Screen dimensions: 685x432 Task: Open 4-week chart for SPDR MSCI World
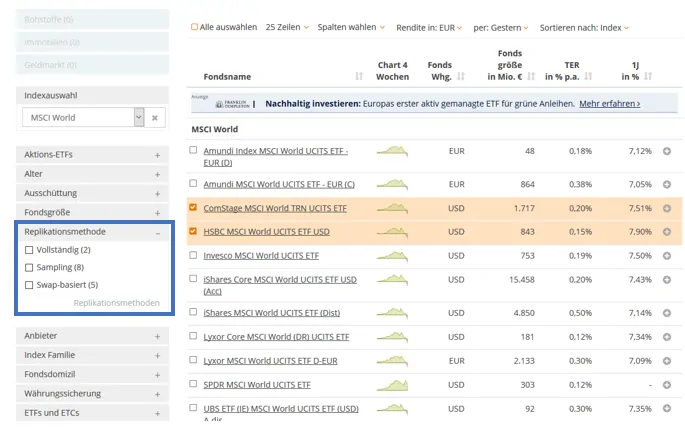point(392,385)
